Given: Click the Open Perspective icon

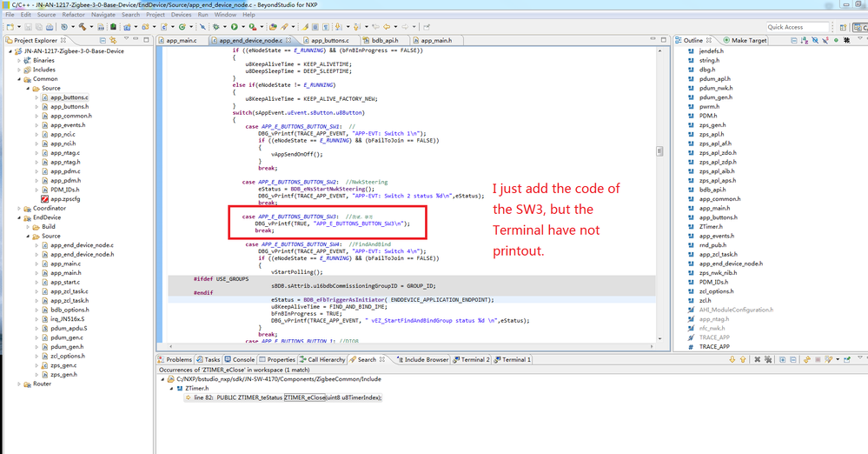Looking at the screenshot, I should click(843, 27).
